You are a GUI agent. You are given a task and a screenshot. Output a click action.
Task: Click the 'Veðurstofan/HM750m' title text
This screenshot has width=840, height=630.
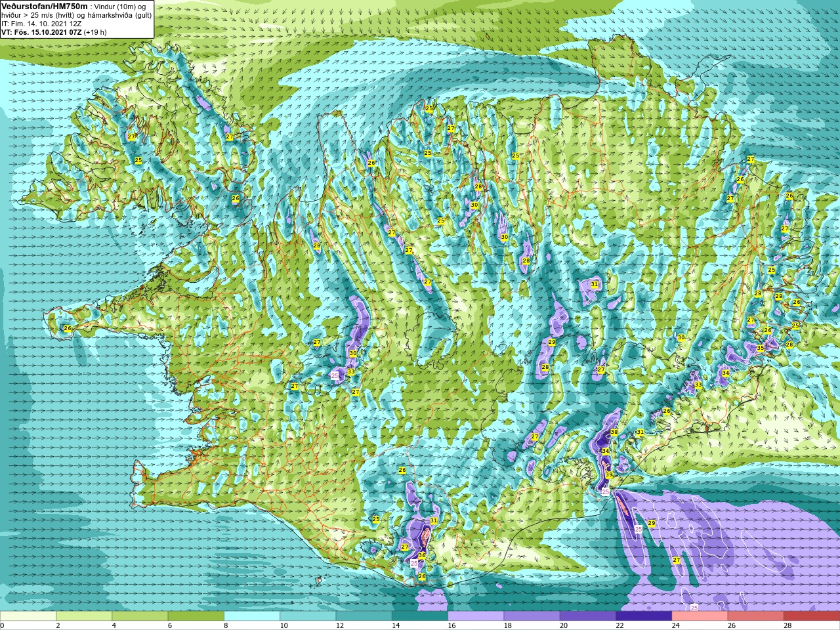click(x=45, y=6)
